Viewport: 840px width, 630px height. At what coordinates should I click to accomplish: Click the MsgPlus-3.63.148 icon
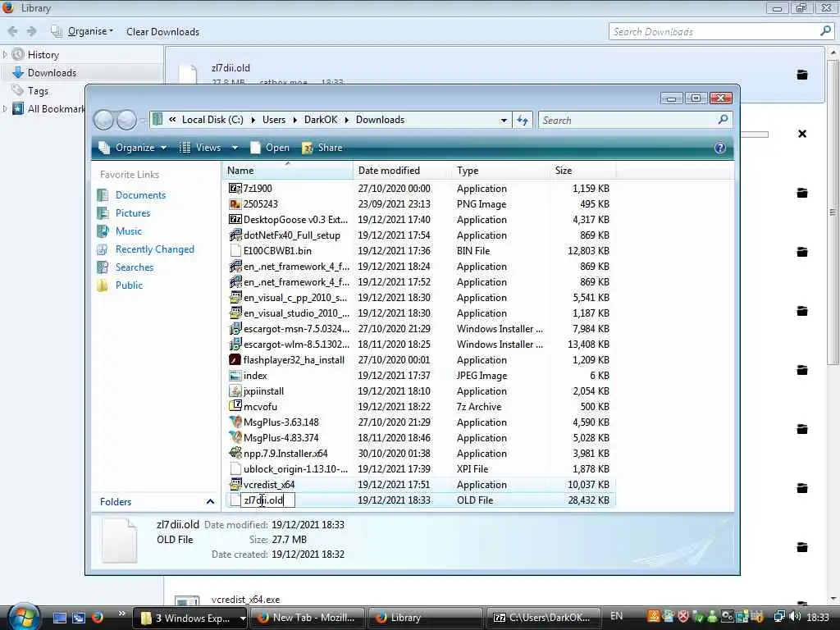point(235,422)
